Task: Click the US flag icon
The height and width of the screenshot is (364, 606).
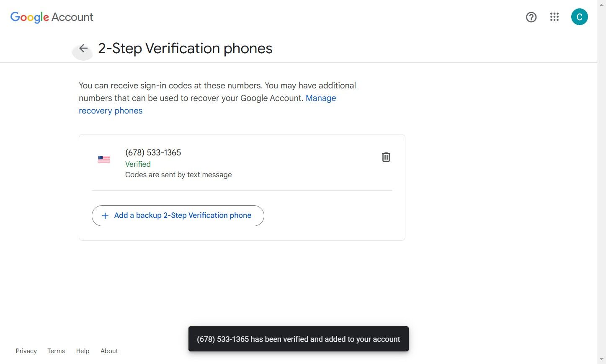Action: point(104,159)
